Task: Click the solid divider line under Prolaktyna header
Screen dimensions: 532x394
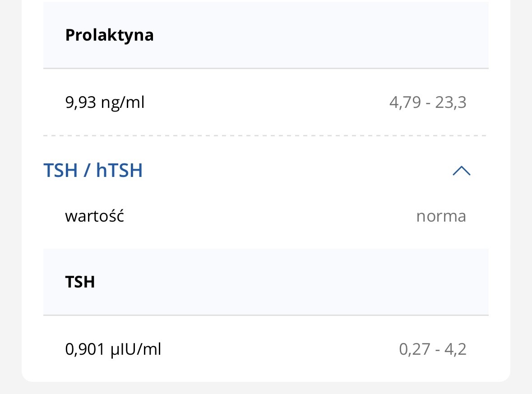Action: pos(265,69)
